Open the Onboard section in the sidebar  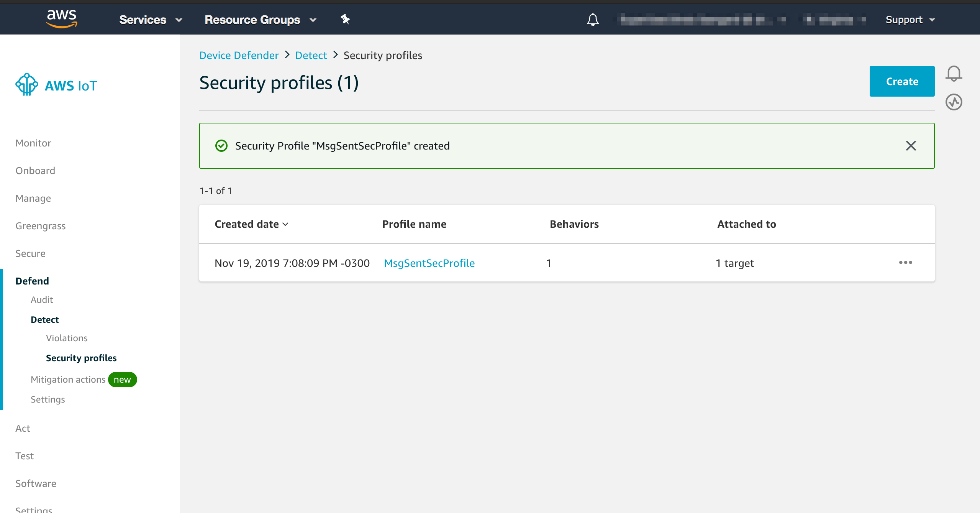35,171
